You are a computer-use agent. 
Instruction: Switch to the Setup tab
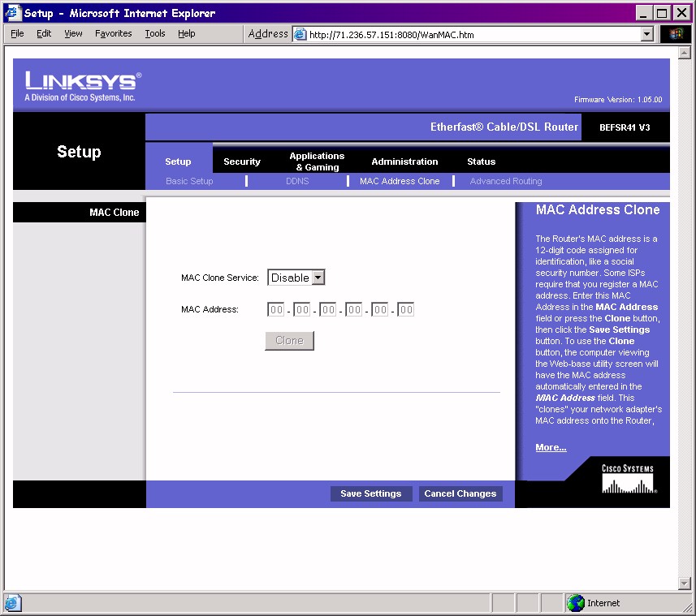click(178, 162)
